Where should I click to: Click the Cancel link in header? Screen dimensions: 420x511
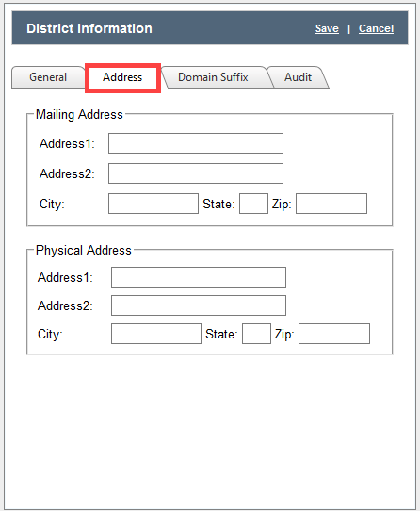(x=376, y=28)
